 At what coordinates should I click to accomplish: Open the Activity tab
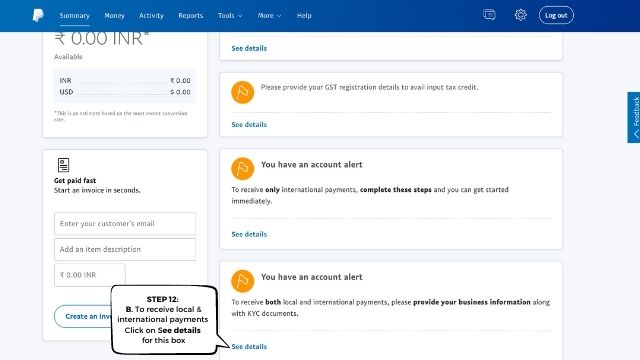[151, 16]
